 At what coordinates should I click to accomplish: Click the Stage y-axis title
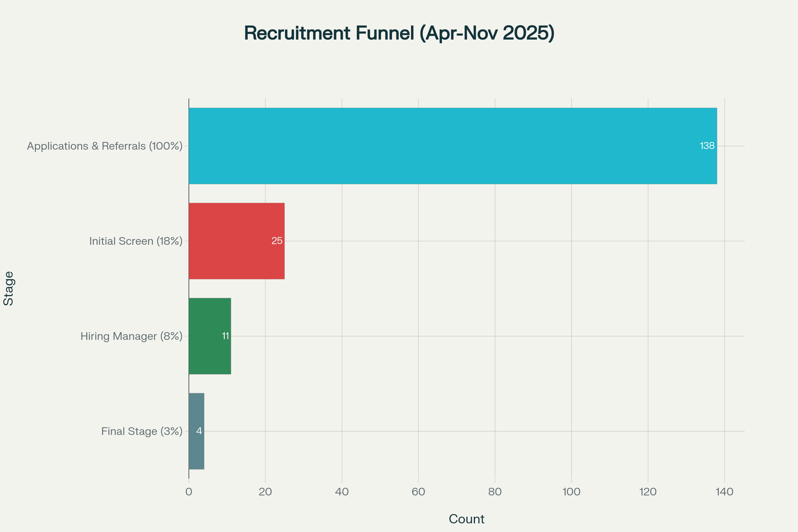click(9, 288)
